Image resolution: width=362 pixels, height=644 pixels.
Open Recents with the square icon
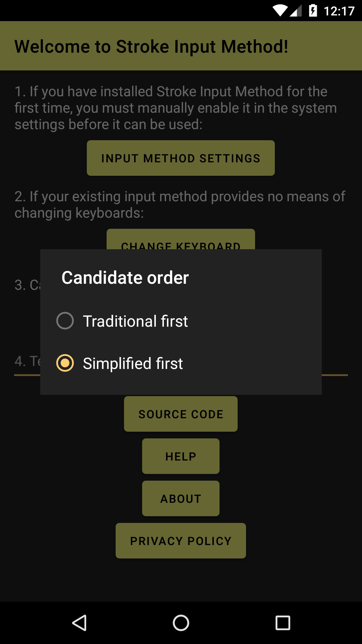pyautogui.click(x=283, y=623)
